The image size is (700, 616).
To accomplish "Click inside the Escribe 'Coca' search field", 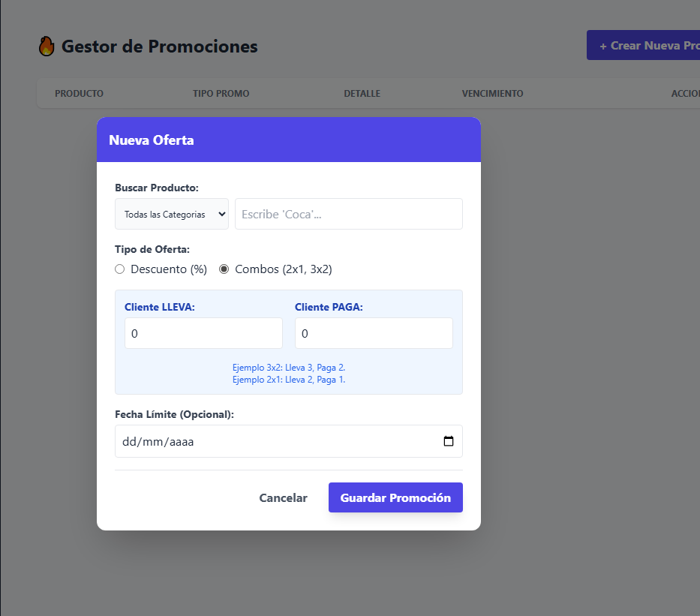I will coord(348,214).
